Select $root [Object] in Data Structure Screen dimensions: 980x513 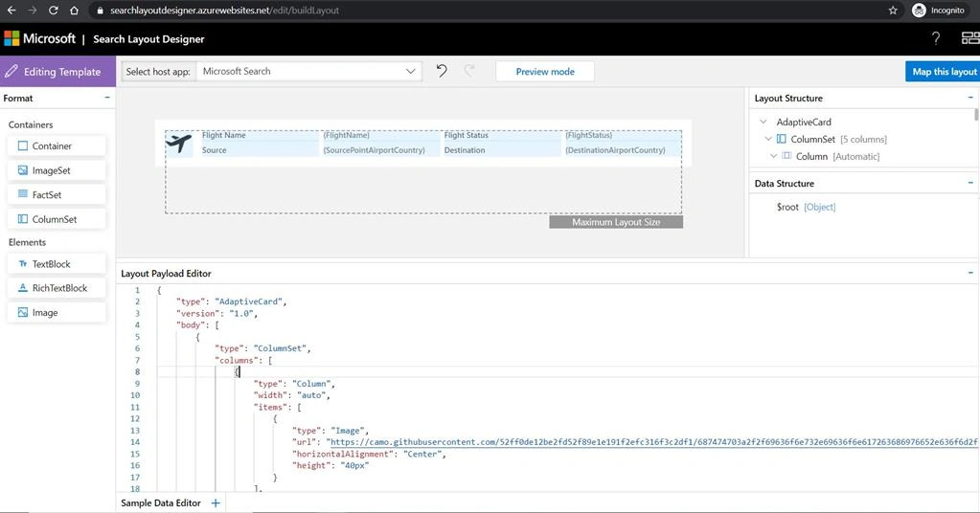(x=806, y=207)
